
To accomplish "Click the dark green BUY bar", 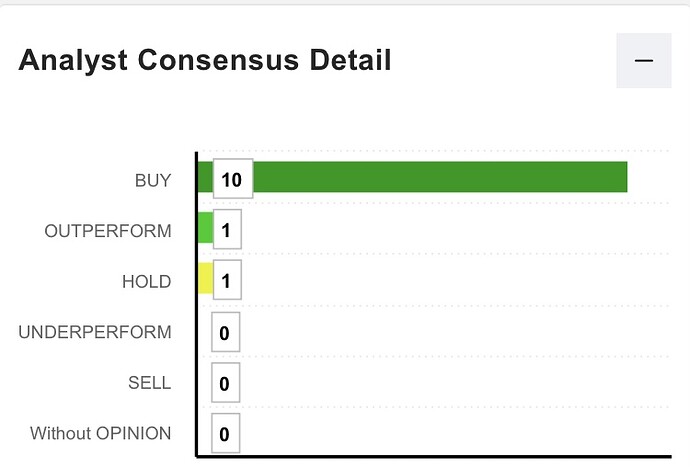I will (x=440, y=177).
